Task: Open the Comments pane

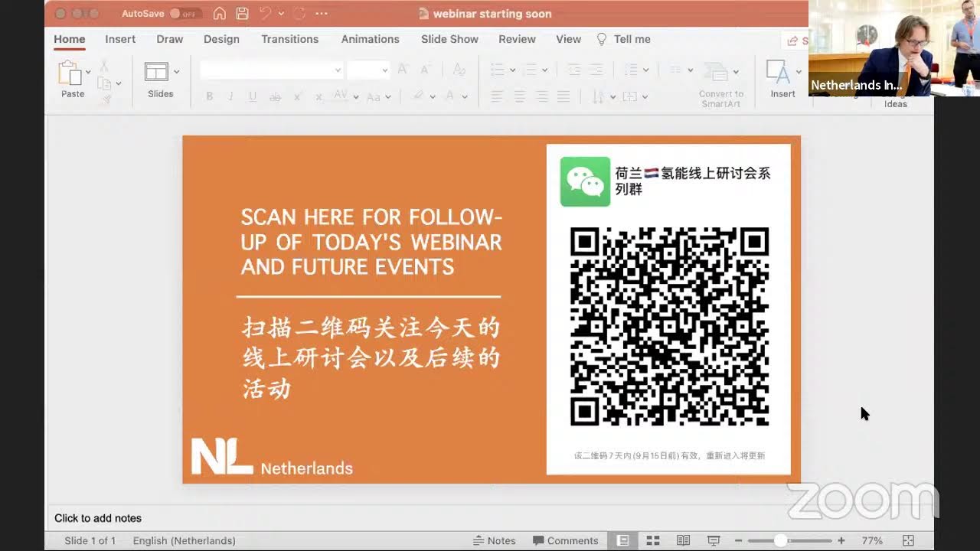Action: 566,540
